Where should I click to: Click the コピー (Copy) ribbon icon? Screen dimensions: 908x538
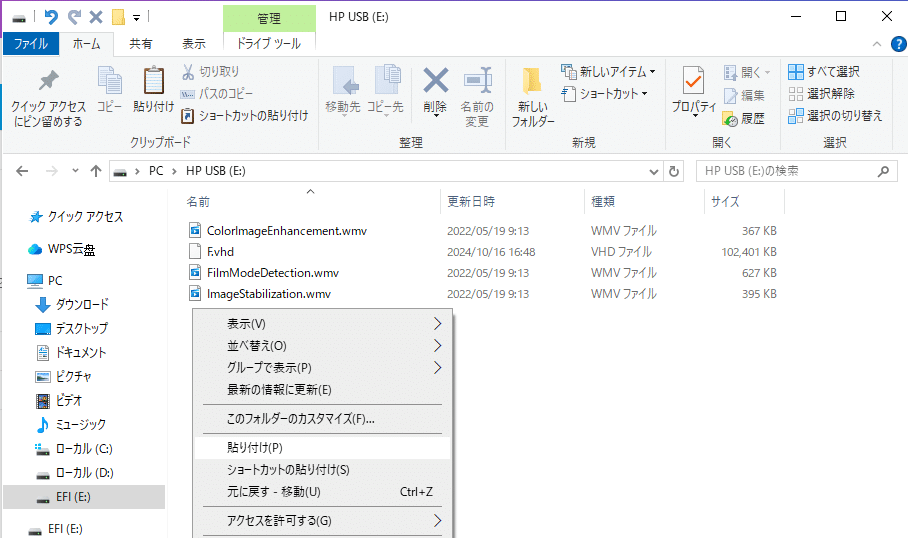click(109, 90)
